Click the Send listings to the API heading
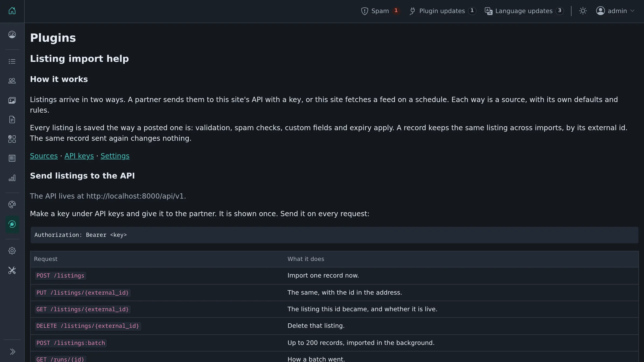This screenshot has height=362, width=644. pos(82,176)
